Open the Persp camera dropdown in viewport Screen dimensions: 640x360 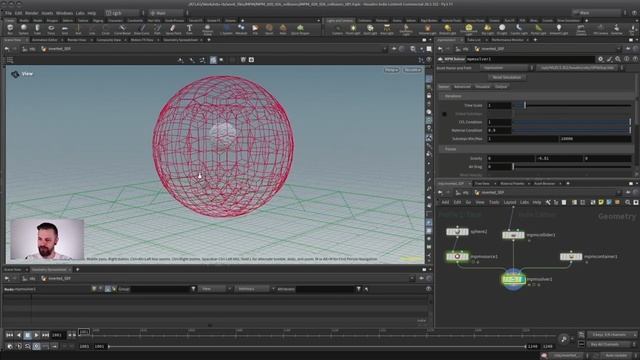pyautogui.click(x=391, y=70)
